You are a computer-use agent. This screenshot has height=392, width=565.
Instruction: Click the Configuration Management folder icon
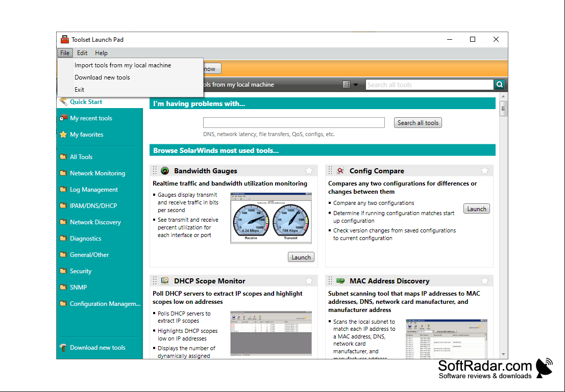63,303
